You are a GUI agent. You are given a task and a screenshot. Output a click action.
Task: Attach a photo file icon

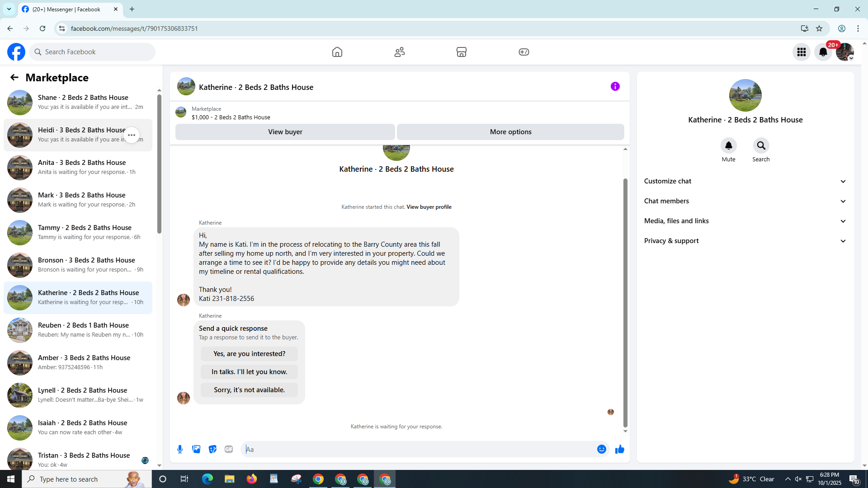[196, 449]
